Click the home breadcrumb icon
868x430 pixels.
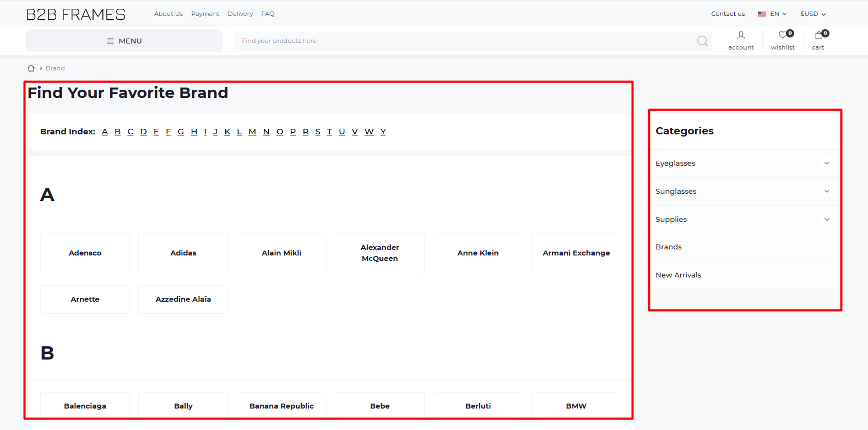[x=31, y=68]
